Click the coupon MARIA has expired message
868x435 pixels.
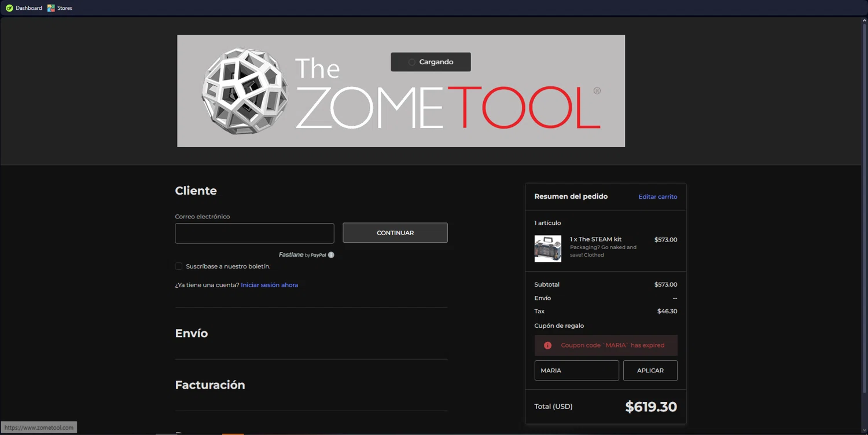coord(613,345)
